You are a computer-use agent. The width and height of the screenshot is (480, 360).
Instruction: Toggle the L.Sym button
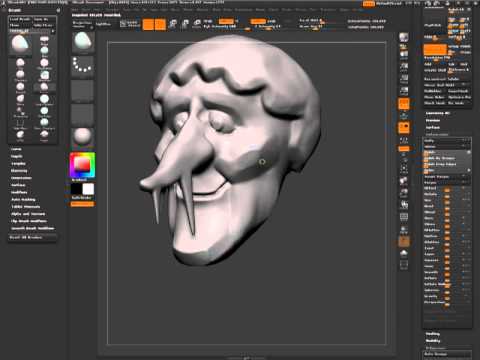[404, 140]
